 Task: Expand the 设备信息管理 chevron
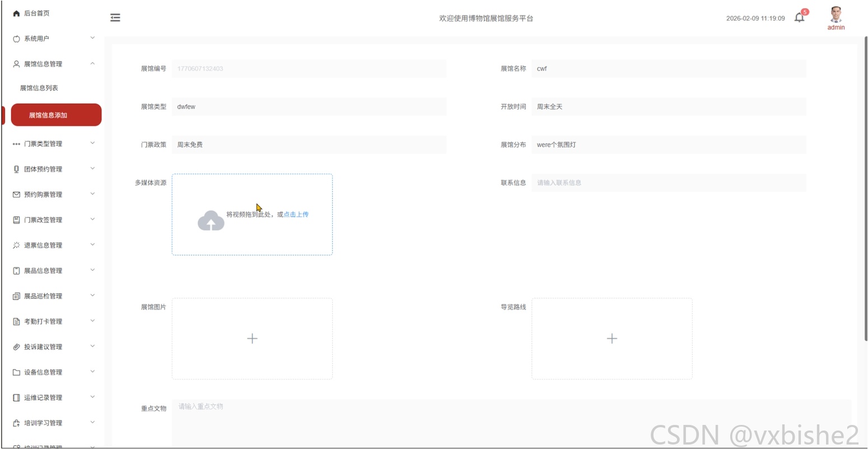point(92,371)
